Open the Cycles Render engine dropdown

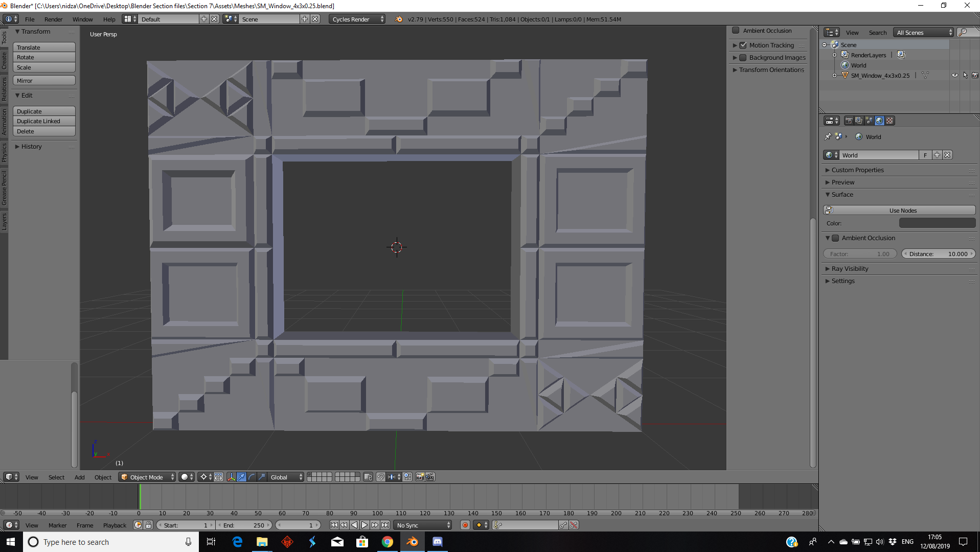(357, 19)
